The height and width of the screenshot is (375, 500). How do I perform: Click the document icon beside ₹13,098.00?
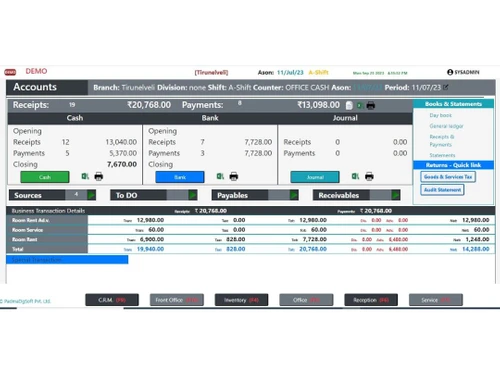pos(349,105)
